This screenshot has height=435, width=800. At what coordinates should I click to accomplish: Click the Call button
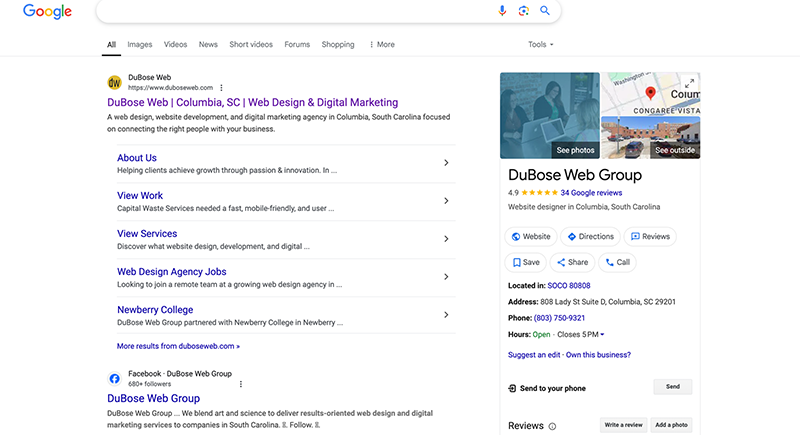point(617,262)
